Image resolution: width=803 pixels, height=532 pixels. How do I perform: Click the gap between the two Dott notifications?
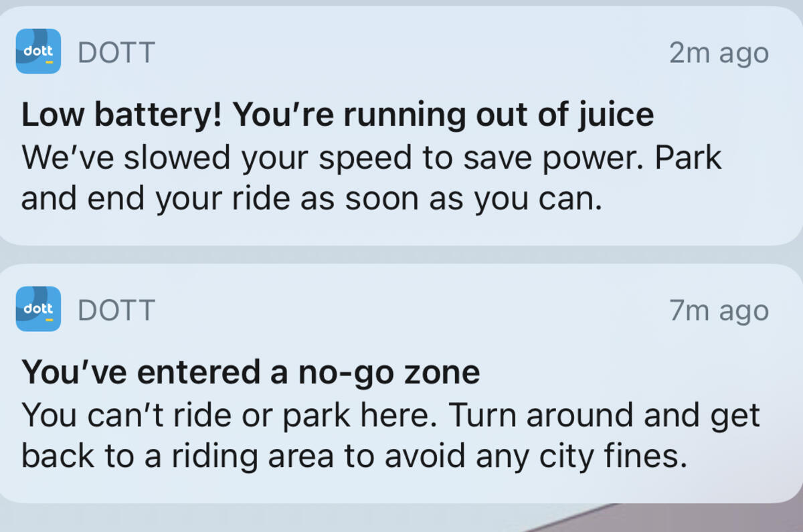401,254
